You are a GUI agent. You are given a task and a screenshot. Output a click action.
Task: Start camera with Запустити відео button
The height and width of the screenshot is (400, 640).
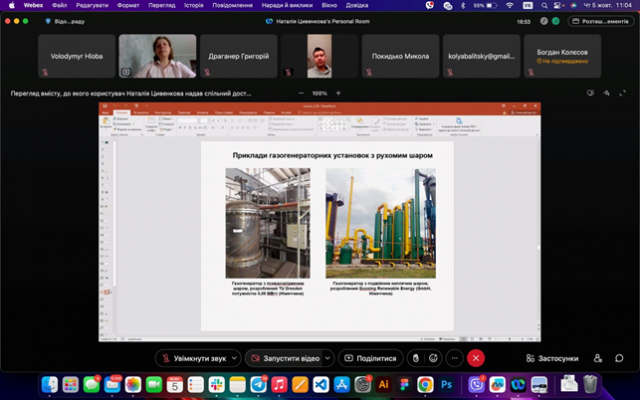[283, 357]
